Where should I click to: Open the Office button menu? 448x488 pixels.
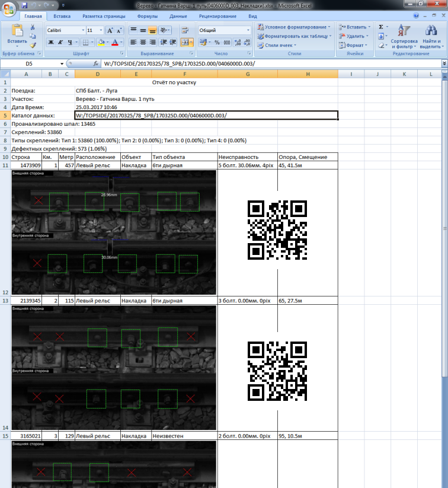click(x=9, y=9)
